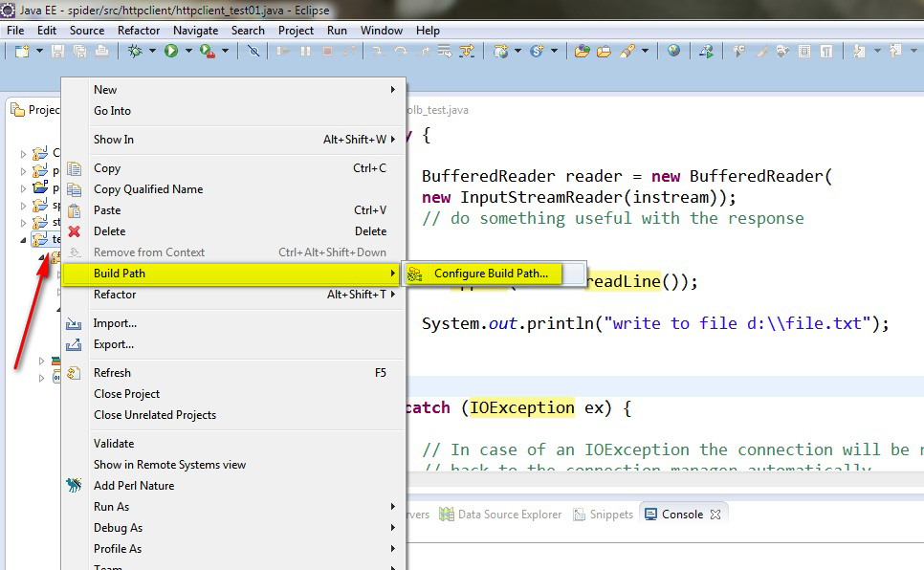Click the New Servlet 'S' icon
Screen dimensions: 924x570
[537, 52]
